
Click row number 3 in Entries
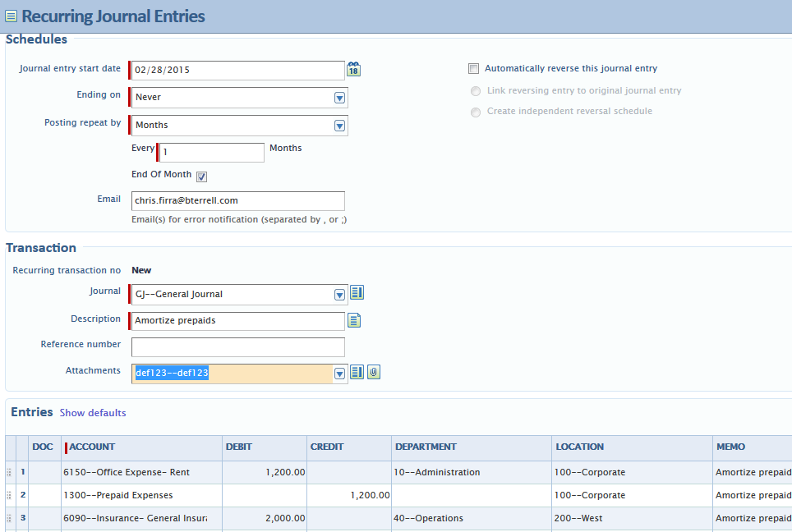pos(23,518)
